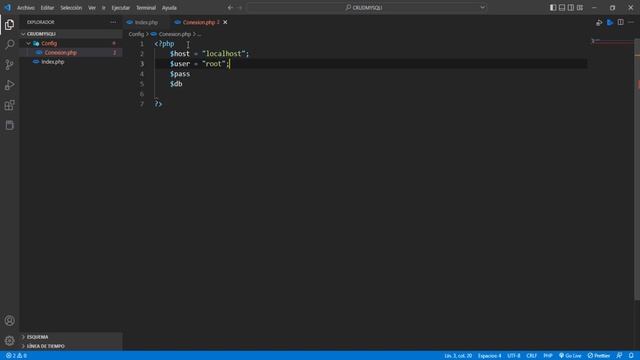The width and height of the screenshot is (640, 360).
Task: Open the Source Control view
Action: point(9,64)
